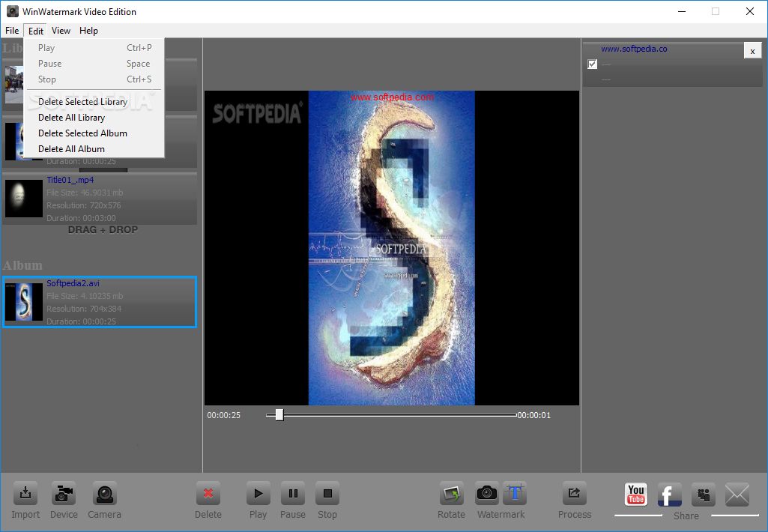Screen dimensions: 768x532
Task: Click the video preview area
Action: 392,248
